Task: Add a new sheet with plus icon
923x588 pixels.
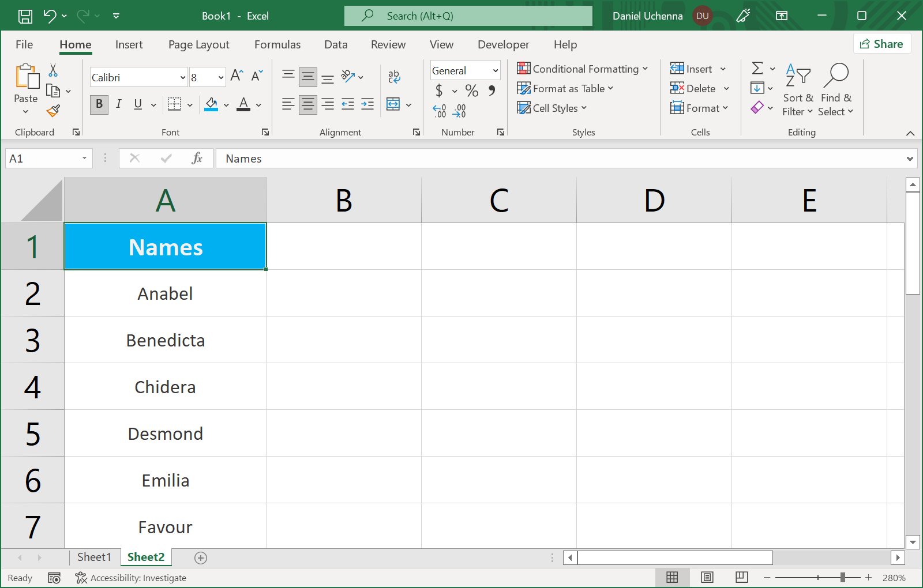Action: pos(201,557)
